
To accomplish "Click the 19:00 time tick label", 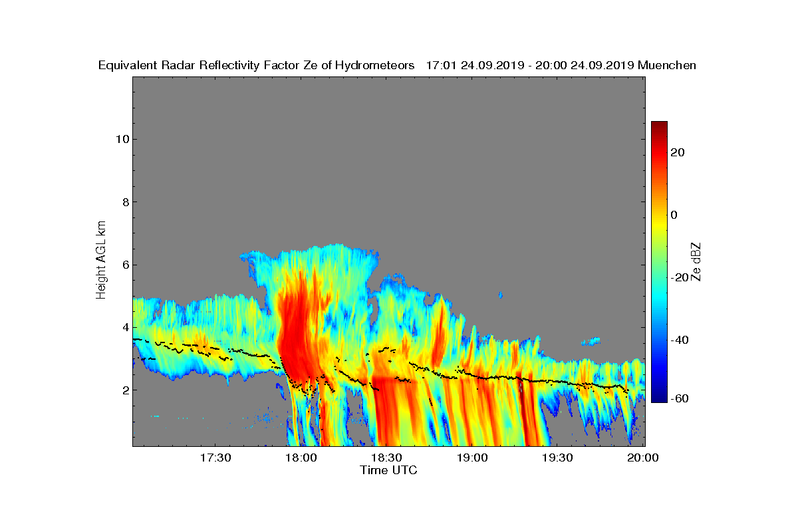I will 472,458.
